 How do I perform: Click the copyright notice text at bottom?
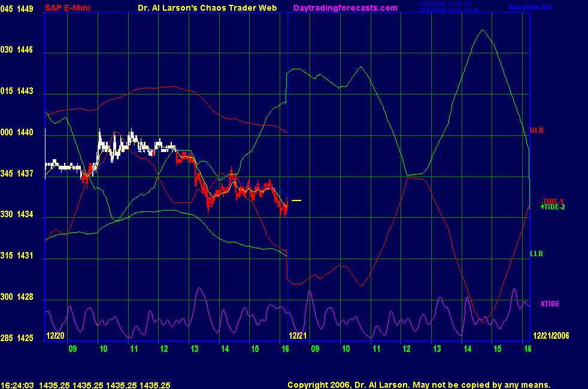419,385
